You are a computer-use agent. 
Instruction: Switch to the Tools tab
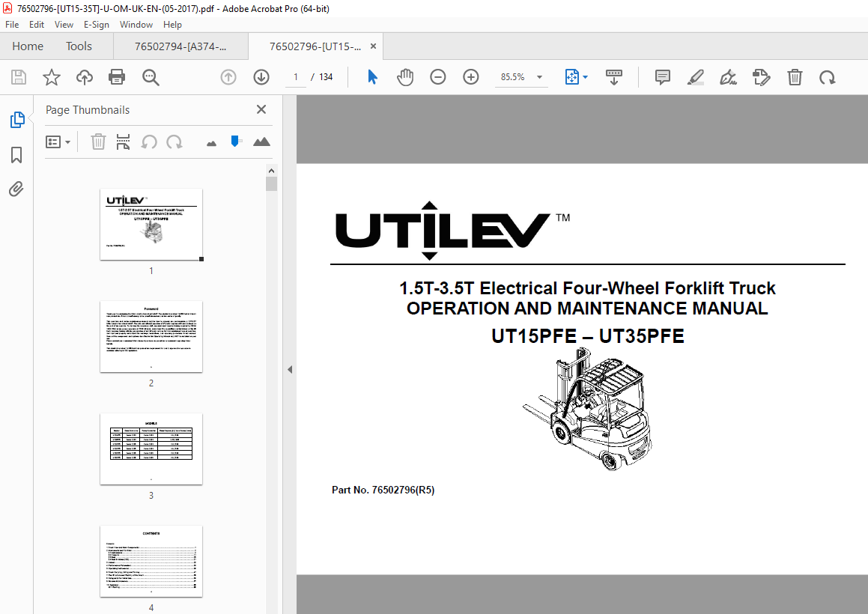79,46
